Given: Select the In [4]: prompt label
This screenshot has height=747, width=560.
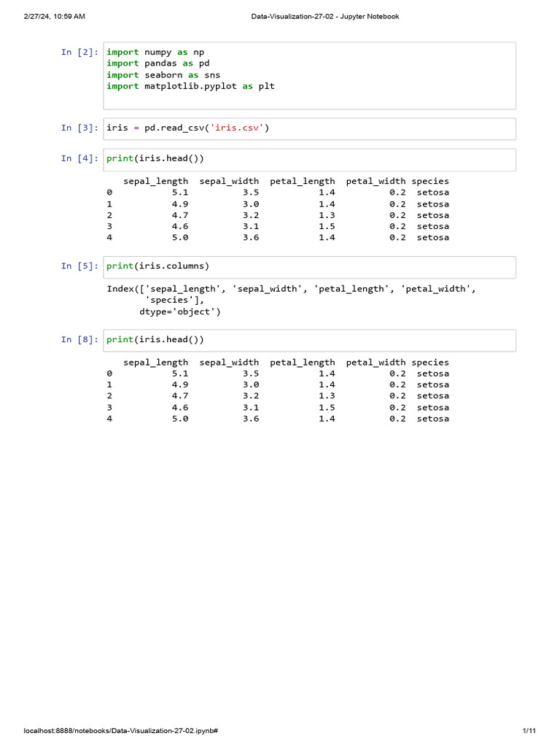Looking at the screenshot, I should click(79, 158).
